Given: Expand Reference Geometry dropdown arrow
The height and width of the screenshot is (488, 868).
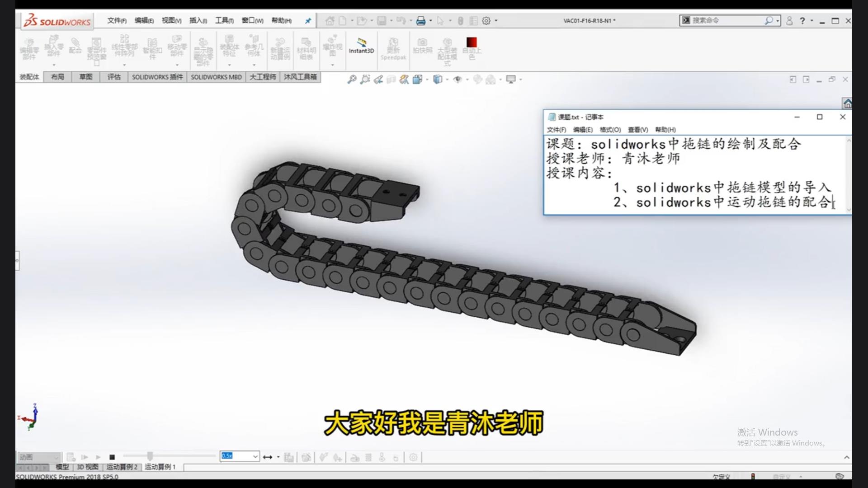Looking at the screenshot, I should [254, 65].
